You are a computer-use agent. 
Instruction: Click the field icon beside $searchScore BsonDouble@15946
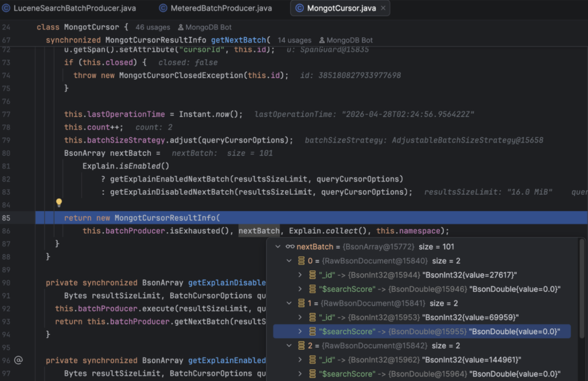pyautogui.click(x=312, y=289)
